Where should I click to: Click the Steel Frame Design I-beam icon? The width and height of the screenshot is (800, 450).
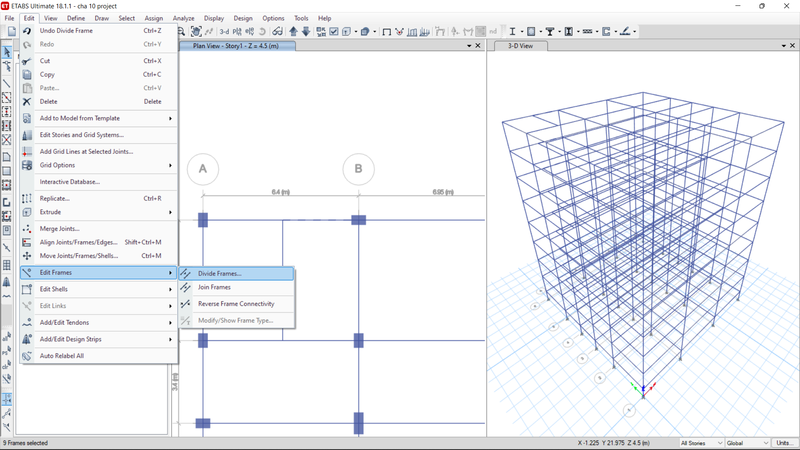[512, 32]
